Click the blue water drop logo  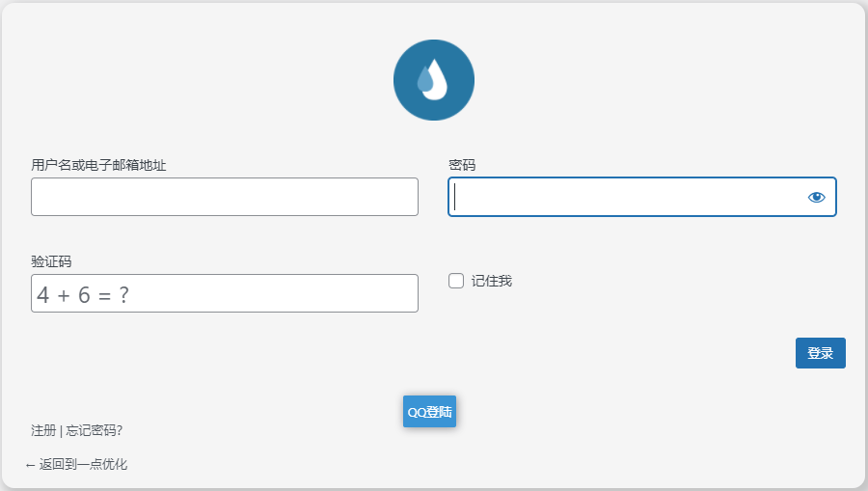click(434, 80)
